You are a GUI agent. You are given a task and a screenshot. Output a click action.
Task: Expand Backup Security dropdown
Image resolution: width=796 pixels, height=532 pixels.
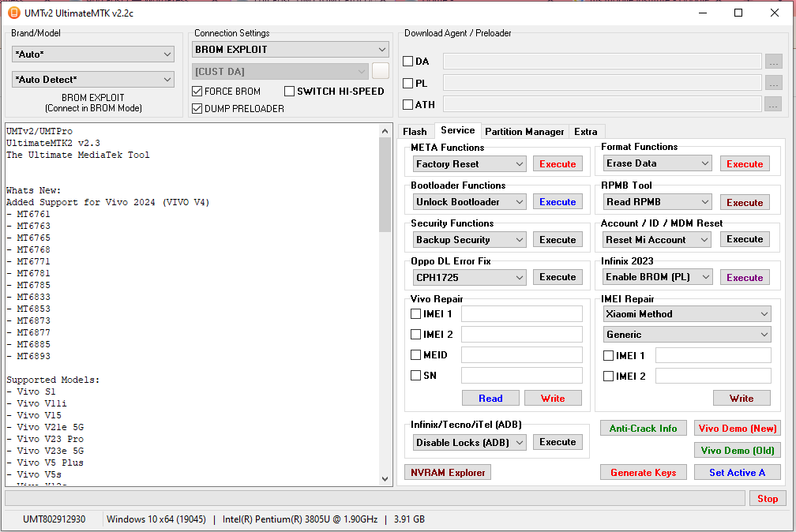click(470, 240)
